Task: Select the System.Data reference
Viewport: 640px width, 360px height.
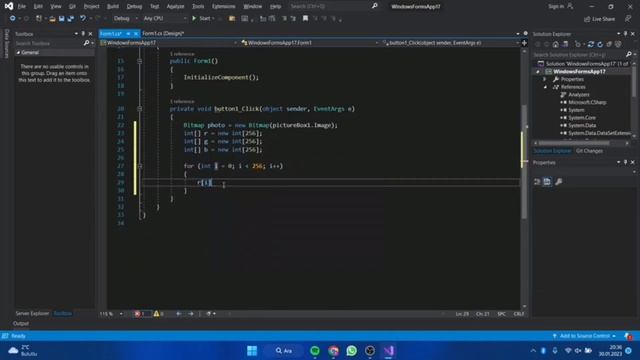Action: point(582,126)
